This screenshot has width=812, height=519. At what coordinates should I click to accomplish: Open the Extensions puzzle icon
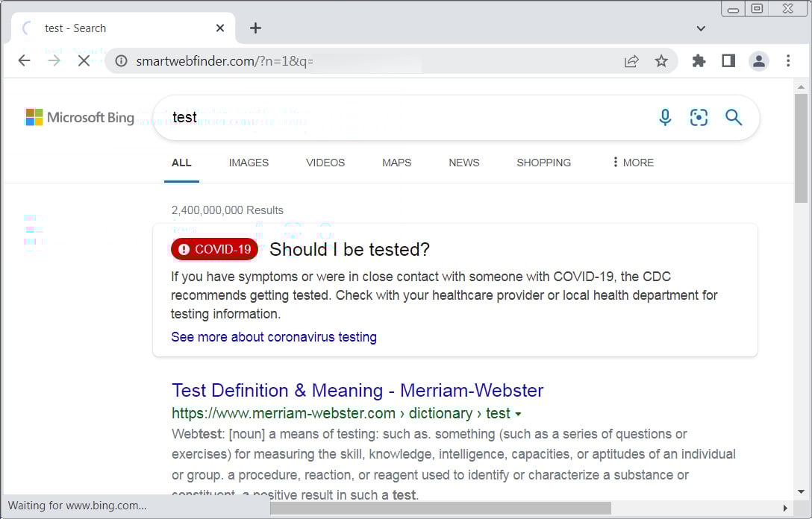coord(699,61)
